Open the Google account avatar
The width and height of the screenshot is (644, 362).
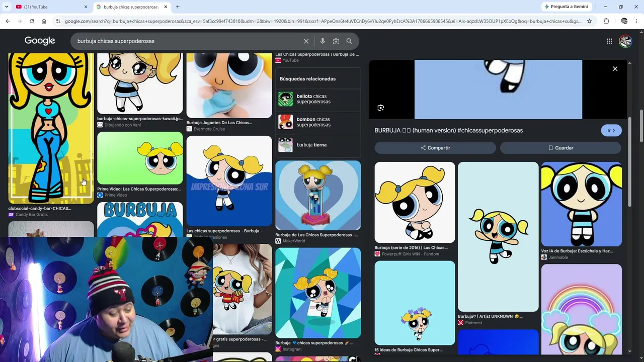point(625,41)
